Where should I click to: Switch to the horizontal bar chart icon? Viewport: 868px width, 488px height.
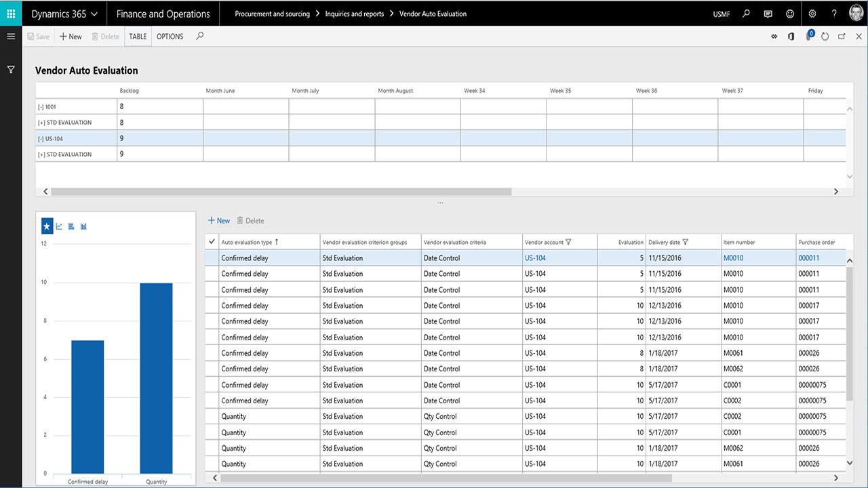(x=71, y=226)
